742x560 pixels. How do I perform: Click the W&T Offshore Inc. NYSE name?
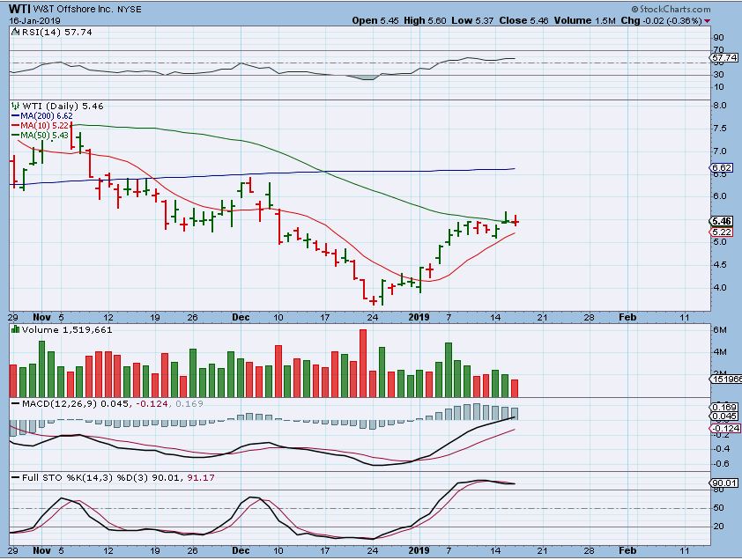(87, 9)
